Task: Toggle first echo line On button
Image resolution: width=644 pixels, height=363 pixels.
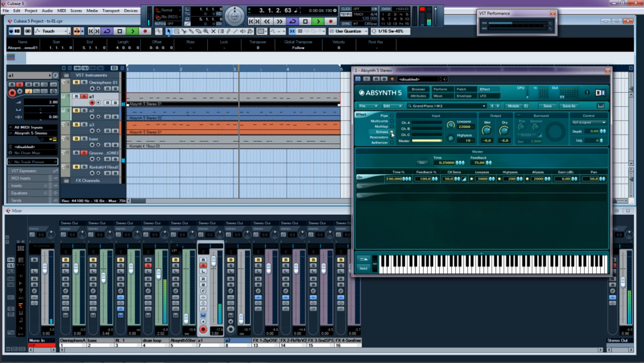Action: click(360, 177)
